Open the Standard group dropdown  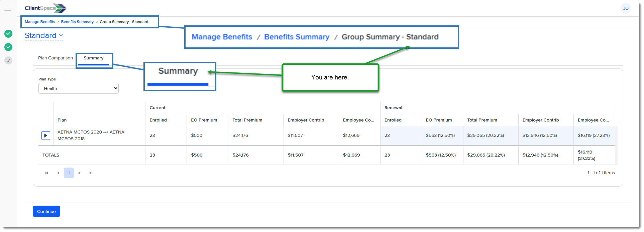pos(43,36)
